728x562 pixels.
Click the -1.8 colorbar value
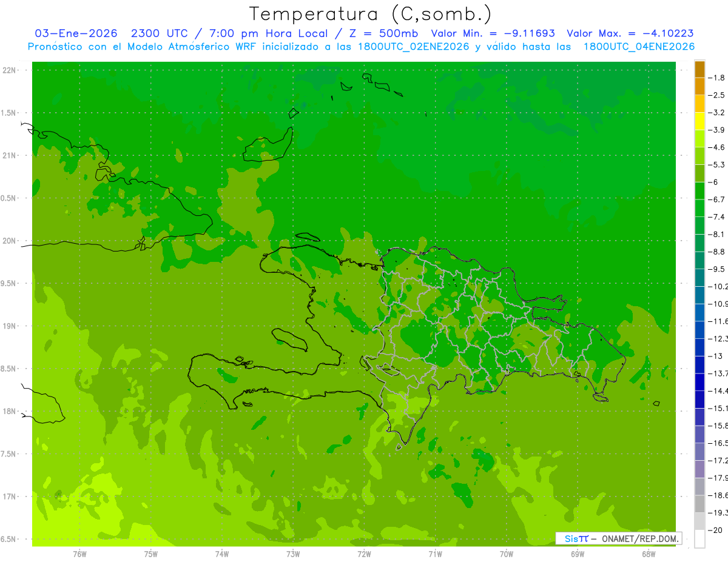(x=717, y=78)
